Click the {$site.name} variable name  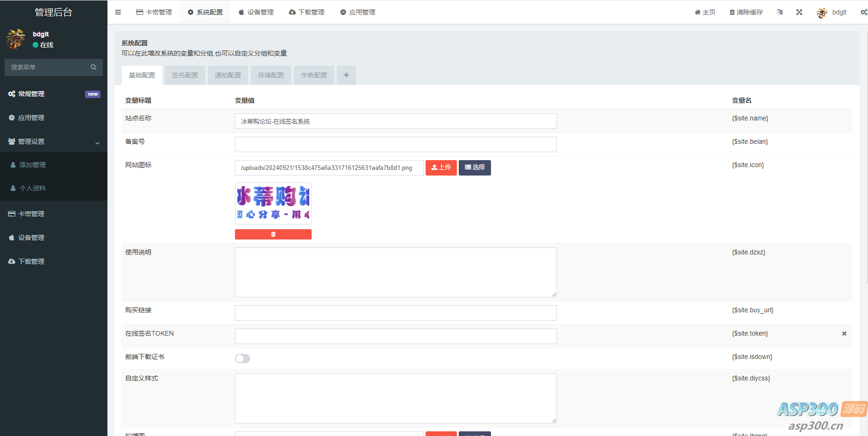pos(750,118)
